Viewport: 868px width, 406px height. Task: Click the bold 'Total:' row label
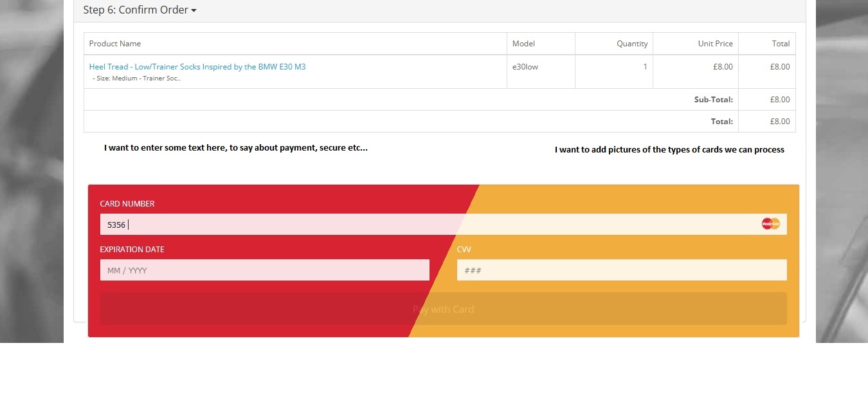click(722, 122)
